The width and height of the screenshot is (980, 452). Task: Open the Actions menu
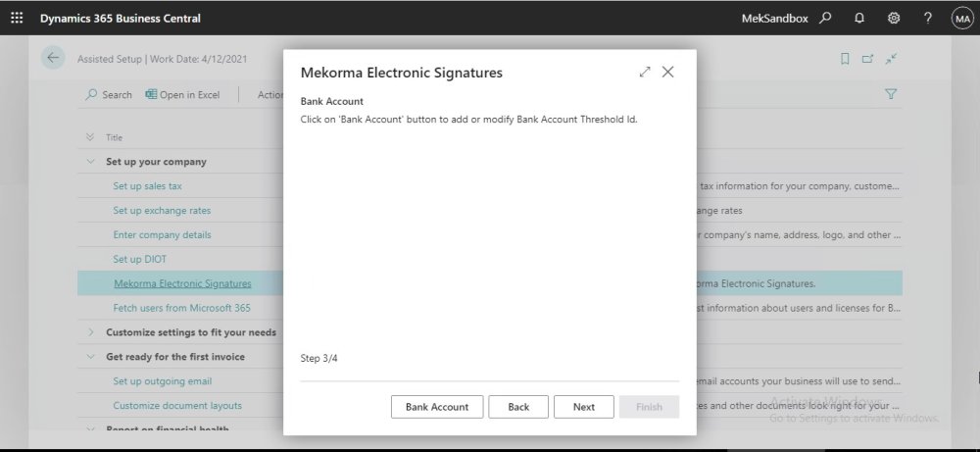pos(270,95)
